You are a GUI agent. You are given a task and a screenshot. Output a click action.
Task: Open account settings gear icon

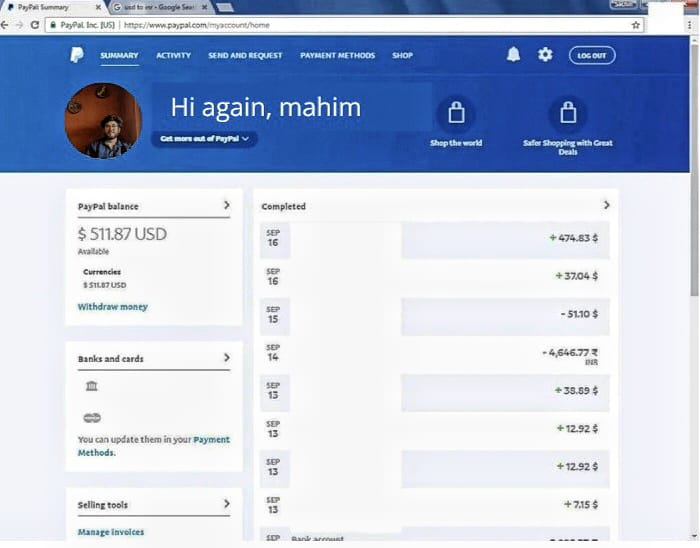[x=545, y=54]
